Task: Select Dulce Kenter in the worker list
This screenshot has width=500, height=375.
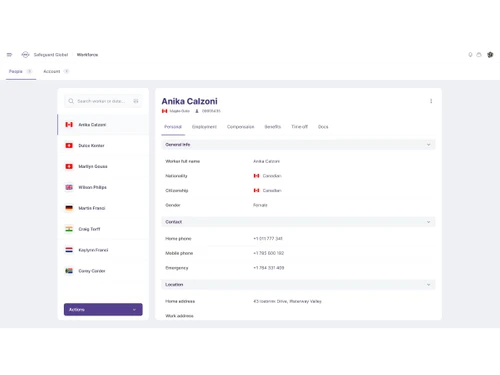Action: pyautogui.click(x=103, y=146)
